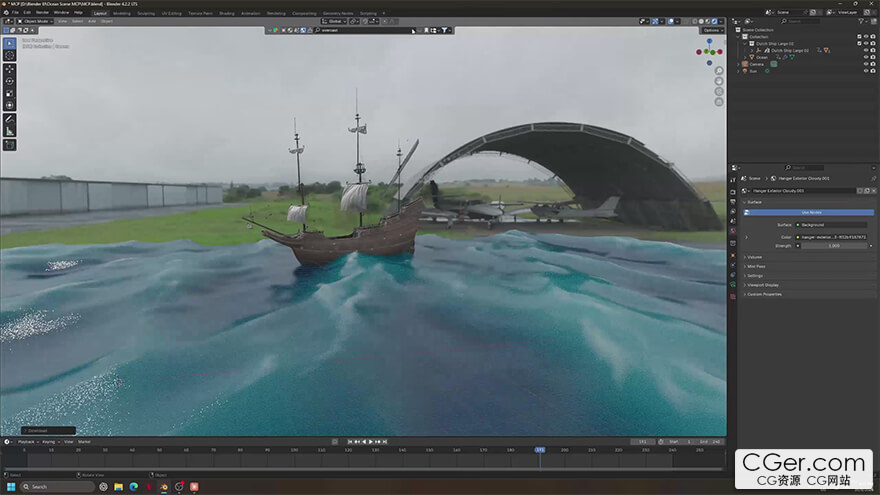This screenshot has width=880, height=495.
Task: Click the Color texture field in Surface
Action: pyautogui.click(x=834, y=237)
